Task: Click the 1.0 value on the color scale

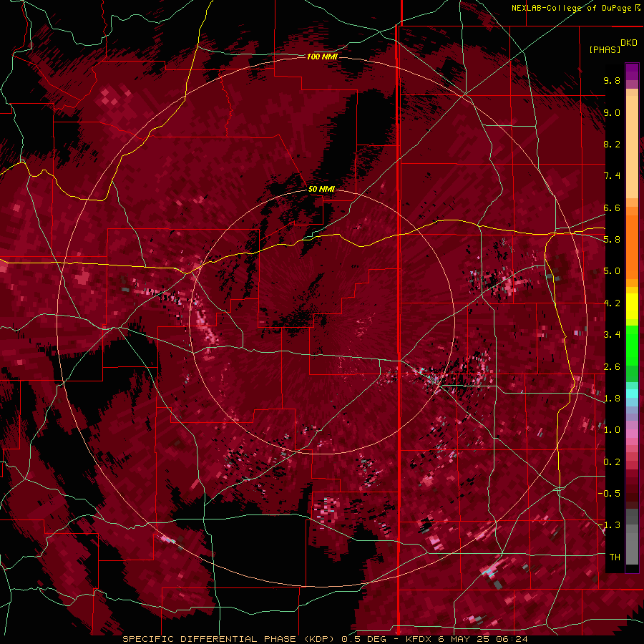Action: click(x=612, y=430)
